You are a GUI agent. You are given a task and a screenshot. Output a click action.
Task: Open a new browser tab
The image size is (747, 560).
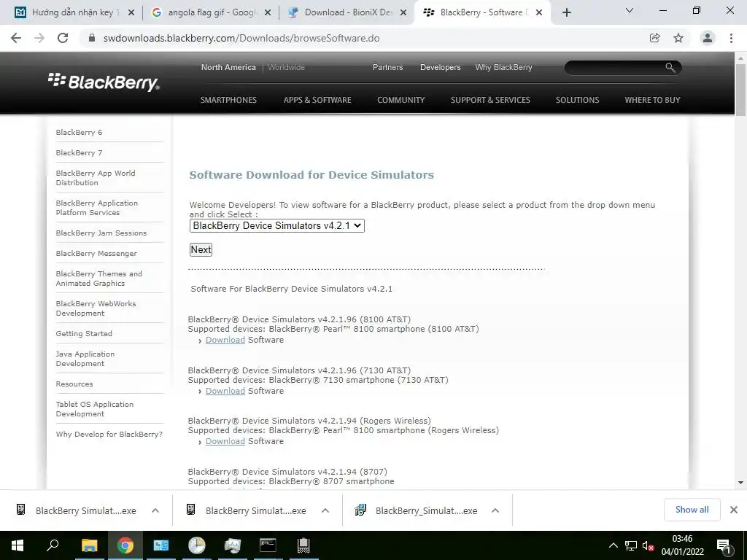(x=566, y=12)
